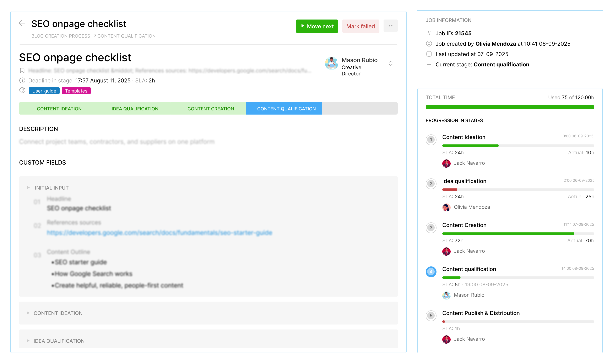Image resolution: width=613 pixels, height=364 pixels.
Task: Click Jack Navarro's avatar under Content Ideation
Action: [446, 163]
